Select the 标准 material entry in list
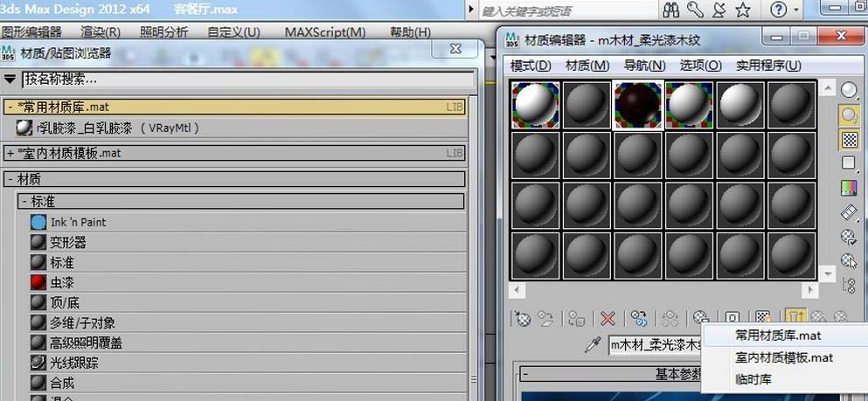Viewport: 868px width, 401px height. tap(248, 262)
